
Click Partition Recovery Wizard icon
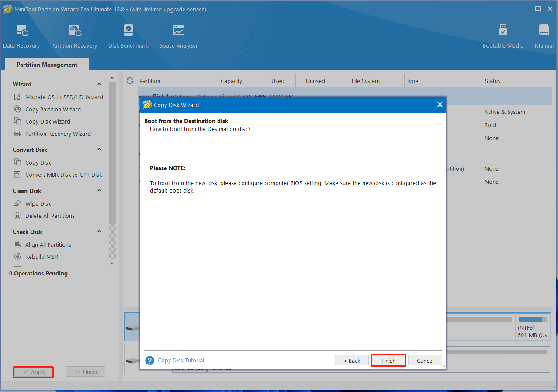(x=17, y=134)
